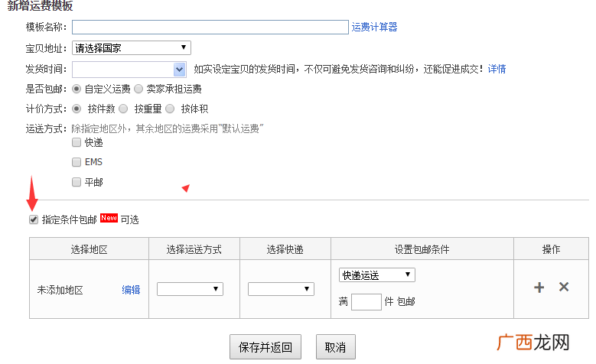The image size is (596, 364).
Task: Tick the EMS checkbox
Action: [x=77, y=162]
